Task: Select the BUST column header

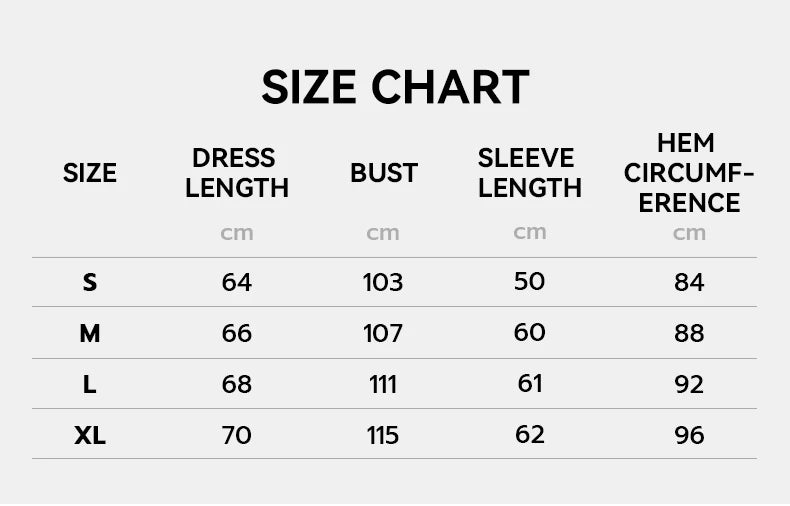Action: tap(383, 173)
